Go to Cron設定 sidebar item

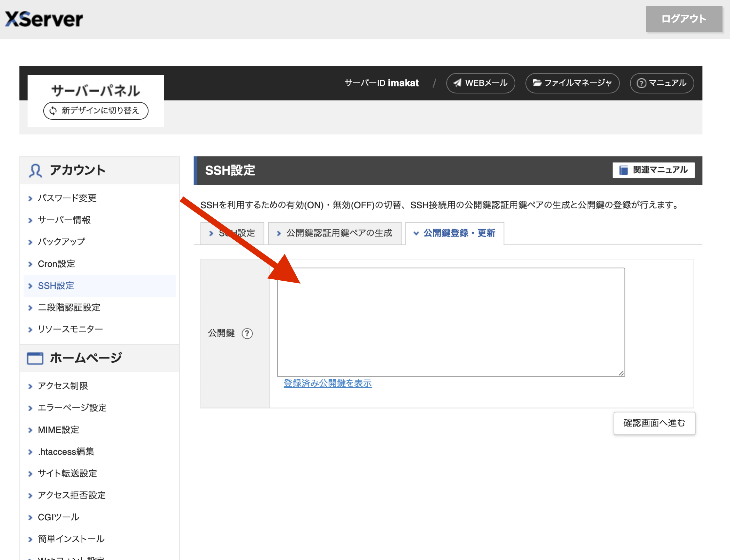click(56, 264)
